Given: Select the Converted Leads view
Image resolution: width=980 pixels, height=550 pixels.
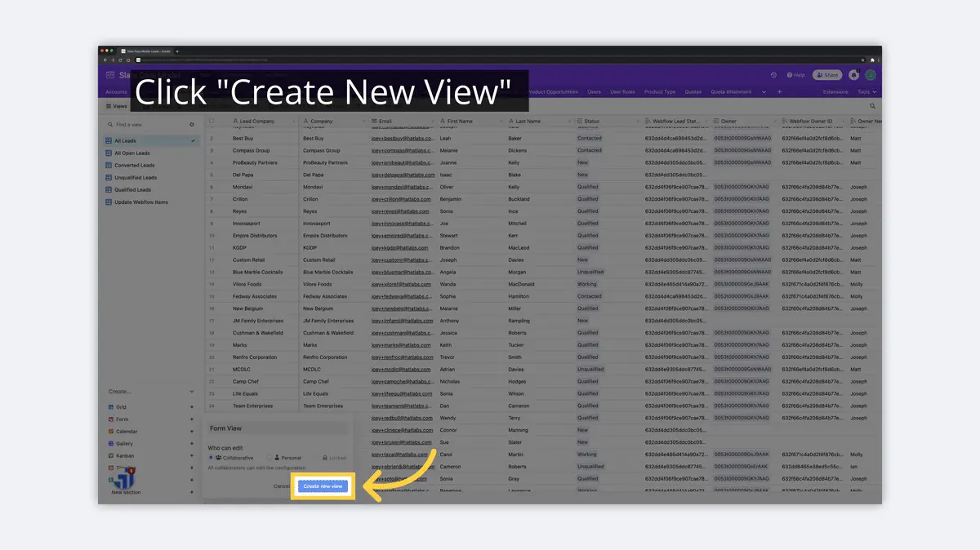Looking at the screenshot, I should 151,166.
